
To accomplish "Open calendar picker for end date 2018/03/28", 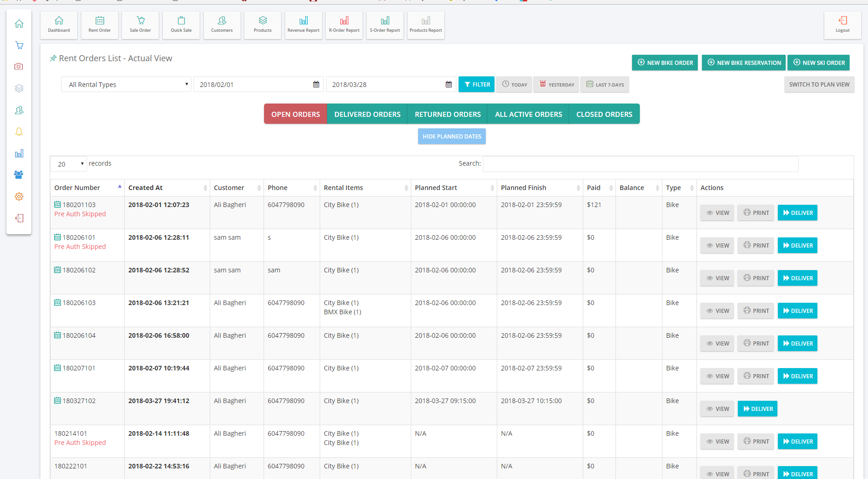I will [x=448, y=85].
